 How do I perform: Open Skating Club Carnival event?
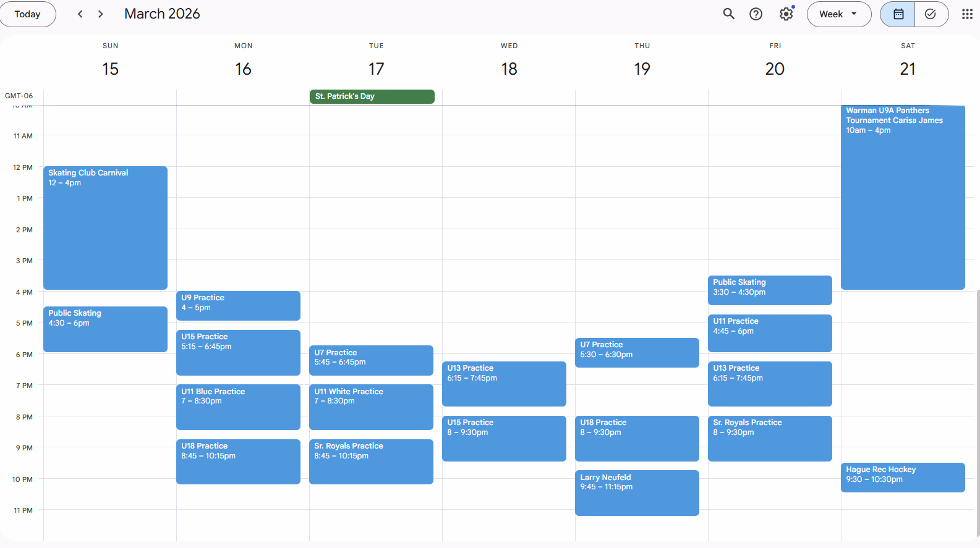pyautogui.click(x=105, y=227)
